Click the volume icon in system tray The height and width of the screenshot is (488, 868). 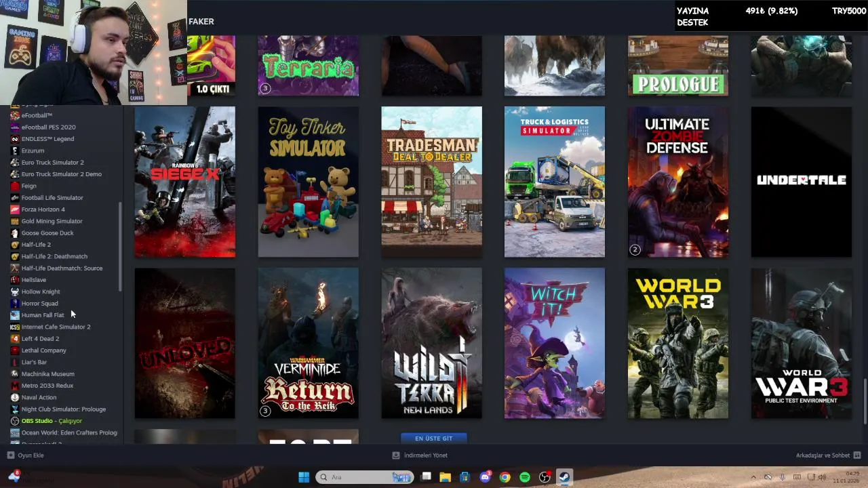(x=822, y=477)
